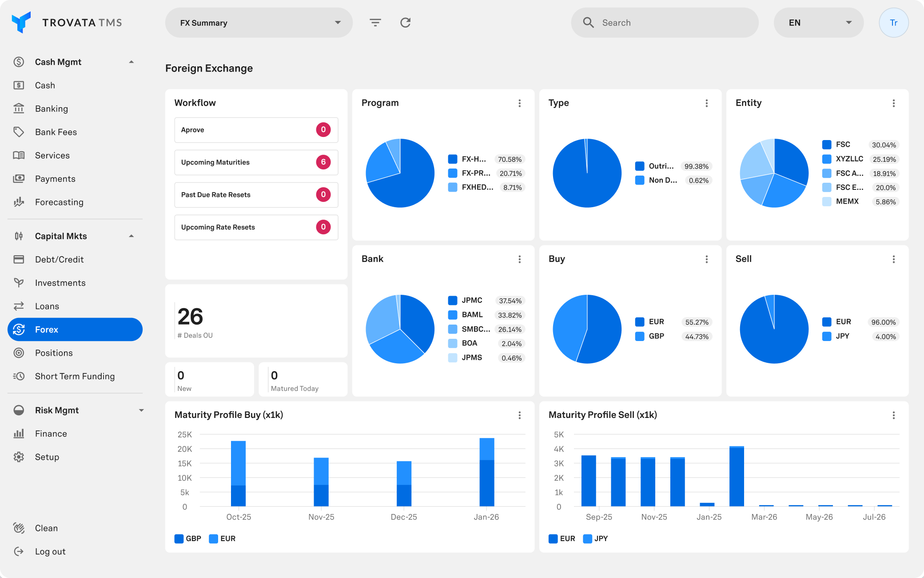Click Log out link
Viewport: 924px width, 578px height.
coord(50,551)
